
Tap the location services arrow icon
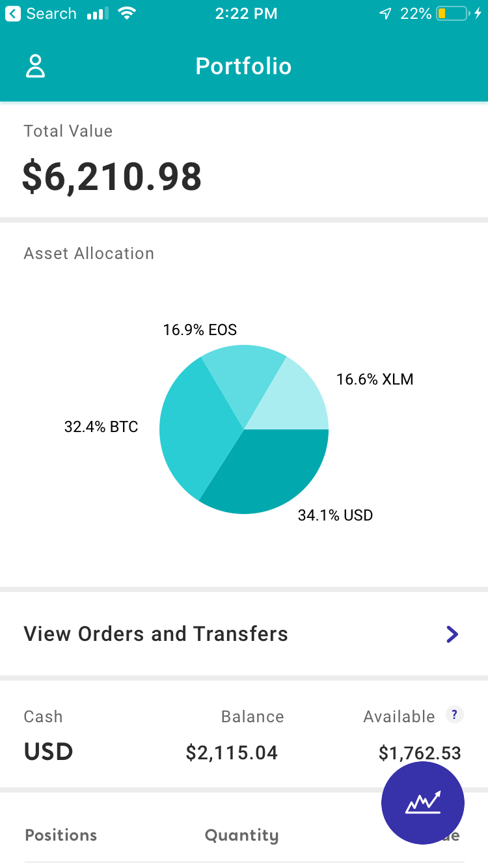pyautogui.click(x=385, y=14)
